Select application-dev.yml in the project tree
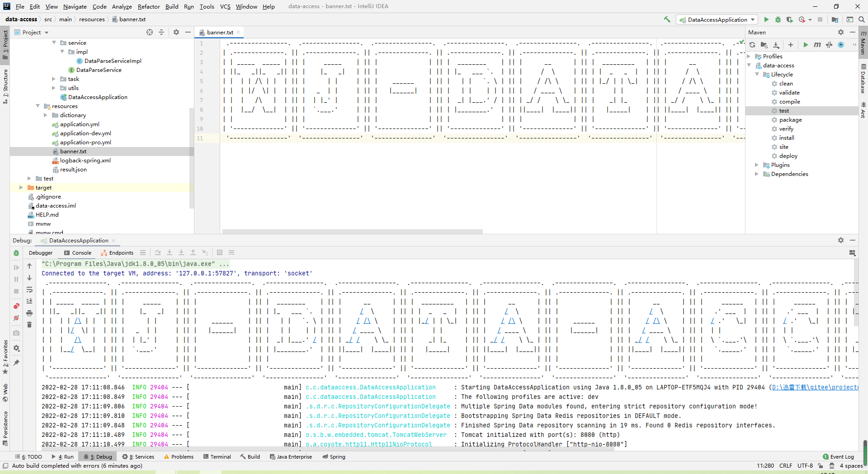Screen dimensions: 868x474 pyautogui.click(x=85, y=133)
